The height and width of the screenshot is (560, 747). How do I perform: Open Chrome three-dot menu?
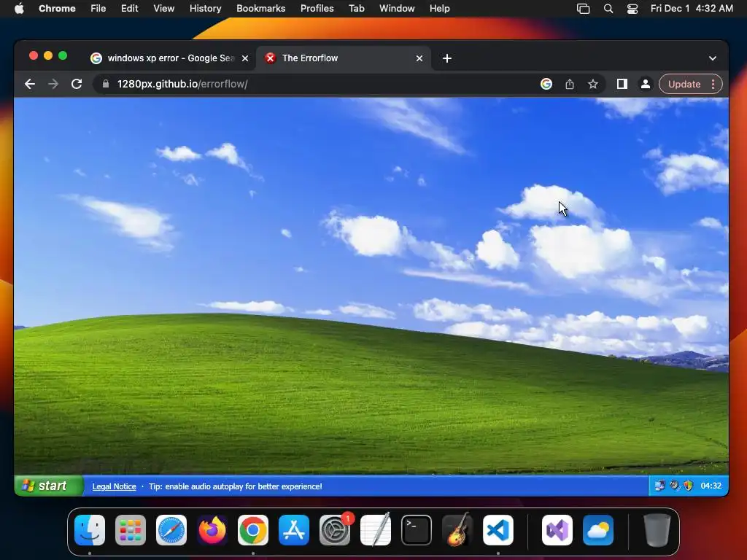point(713,84)
